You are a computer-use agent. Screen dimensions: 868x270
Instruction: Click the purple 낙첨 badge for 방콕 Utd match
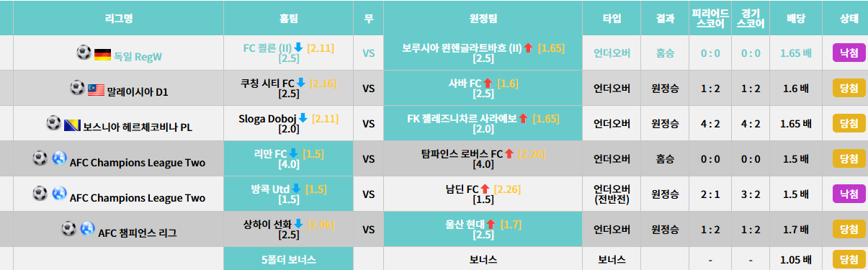pos(849,194)
